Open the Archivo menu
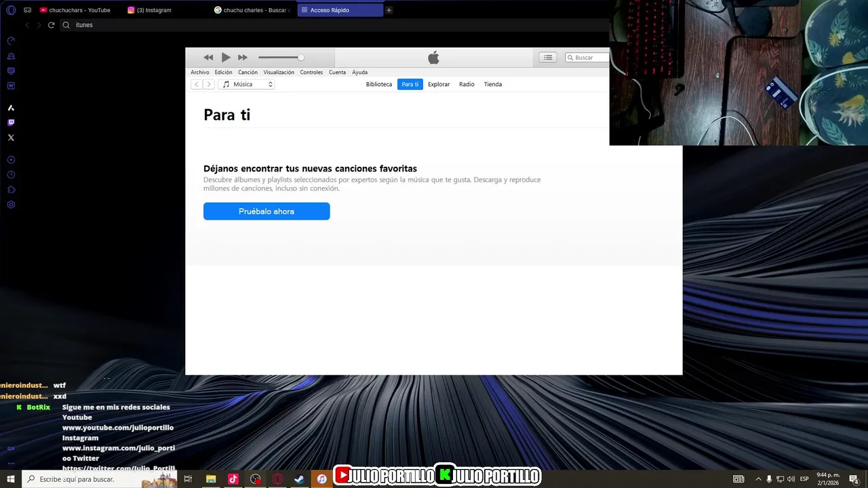 [200, 73]
